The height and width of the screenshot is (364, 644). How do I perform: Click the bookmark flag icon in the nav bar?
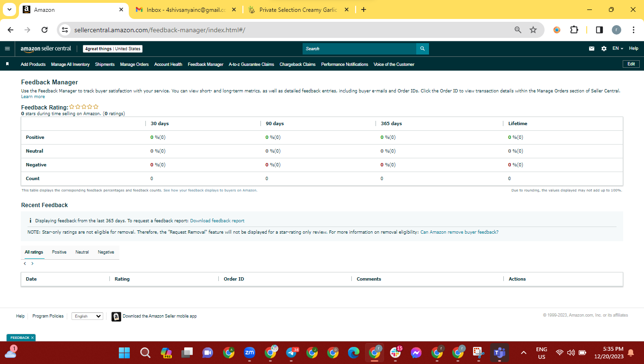pyautogui.click(x=7, y=64)
